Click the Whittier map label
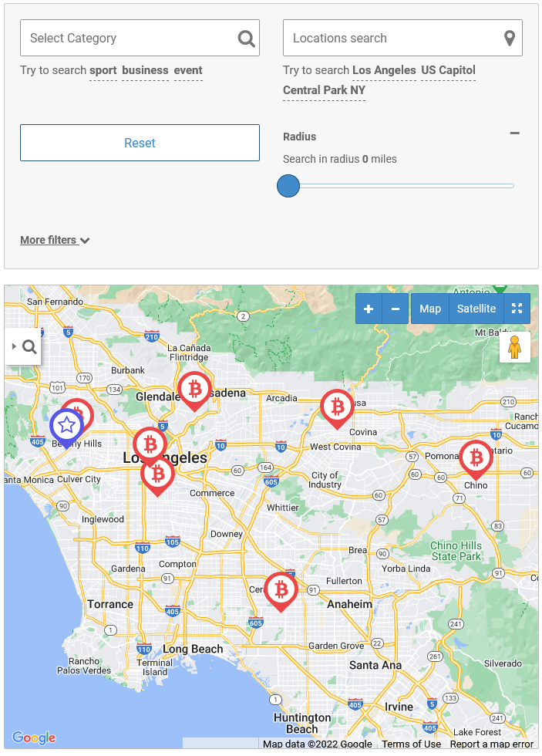 pos(283,508)
